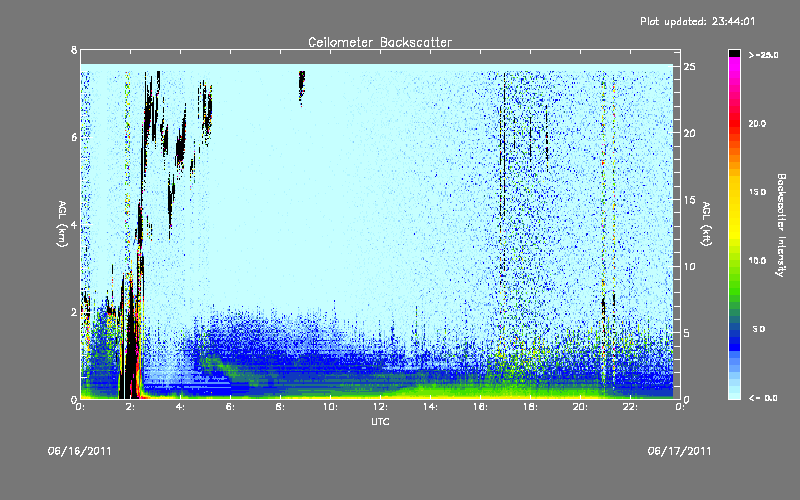The width and height of the screenshot is (800, 500).
Task: Click the end date "06/17/2011"
Action: pos(679,451)
